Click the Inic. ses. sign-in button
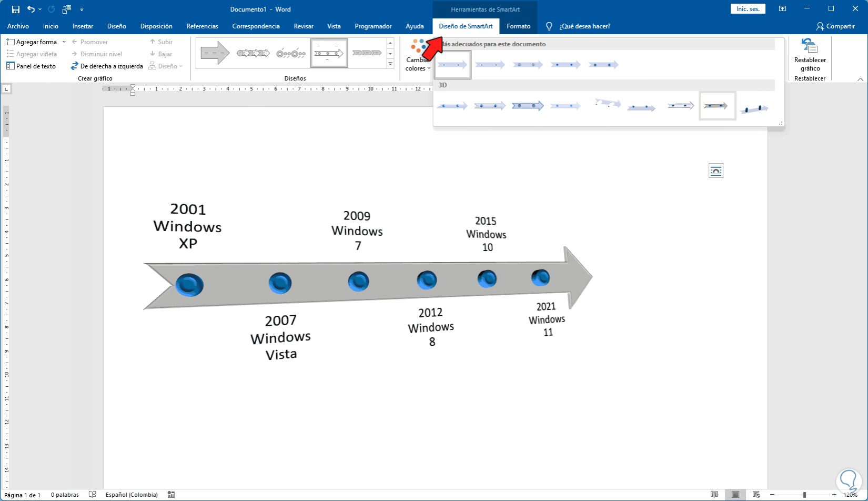868x501 pixels. point(748,9)
